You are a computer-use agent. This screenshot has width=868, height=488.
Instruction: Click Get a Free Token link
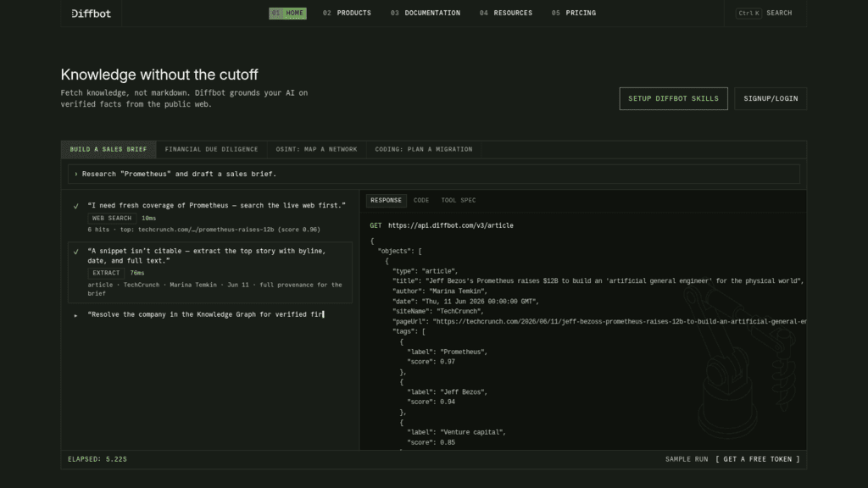coord(758,459)
